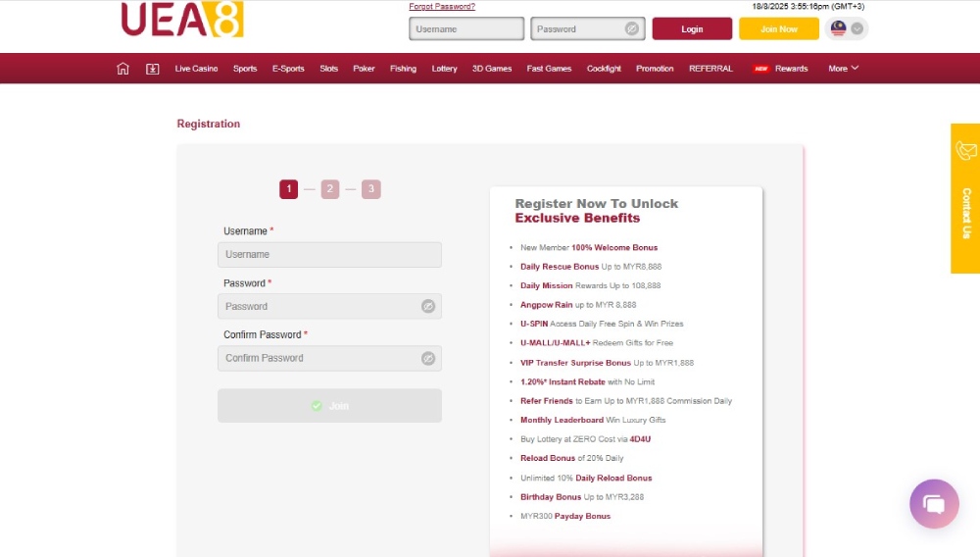Image resolution: width=980 pixels, height=557 pixels.
Task: Open Fishing games
Action: click(403, 69)
